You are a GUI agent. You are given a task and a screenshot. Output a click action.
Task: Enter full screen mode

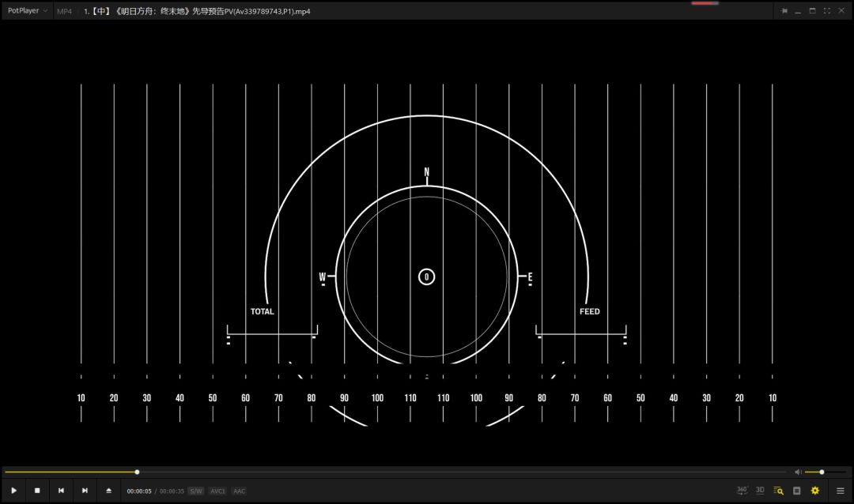click(x=827, y=11)
